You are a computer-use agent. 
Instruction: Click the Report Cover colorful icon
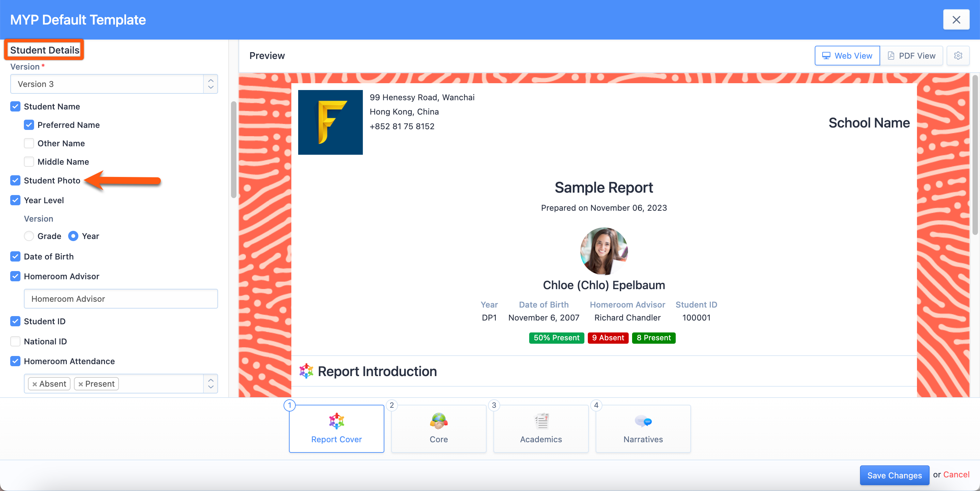336,420
